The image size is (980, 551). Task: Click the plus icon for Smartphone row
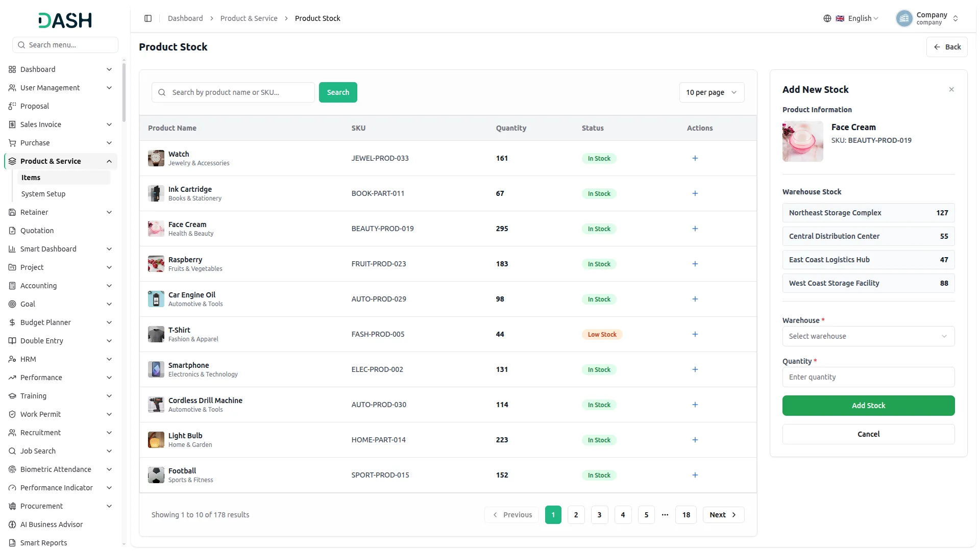click(x=695, y=369)
